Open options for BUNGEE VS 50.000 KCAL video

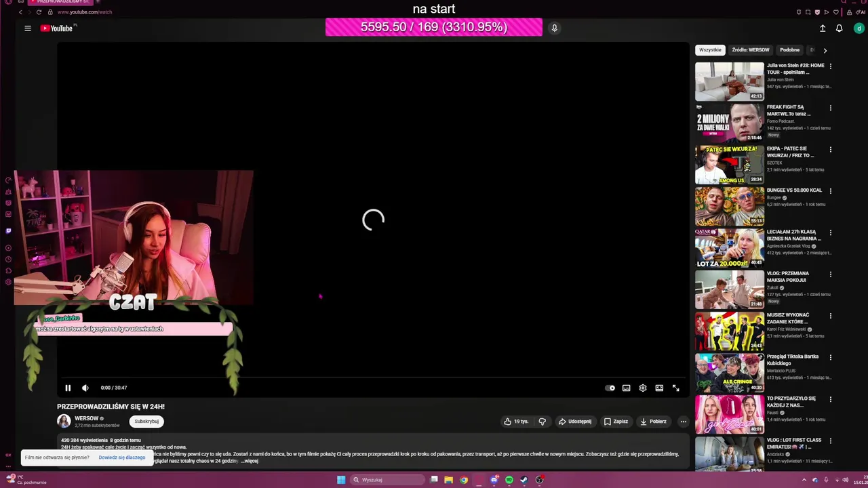[831, 191]
